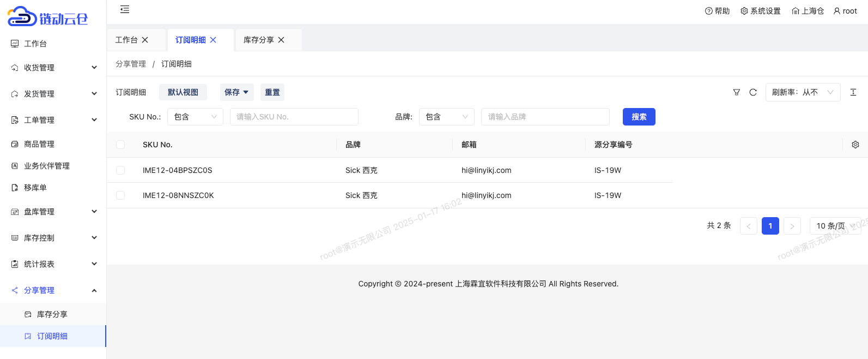Collapse the sidebar with the menu fold icon
This screenshot has height=359, width=868.
125,9
